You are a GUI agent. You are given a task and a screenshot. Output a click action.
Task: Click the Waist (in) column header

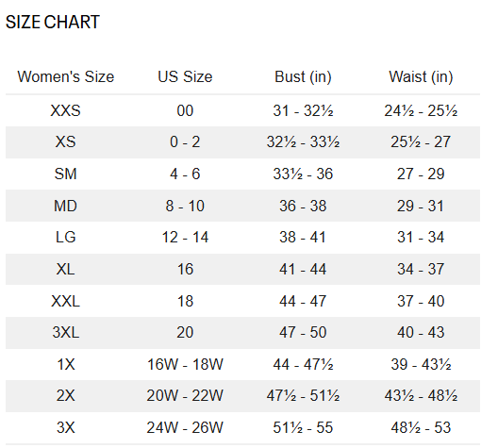(421, 76)
